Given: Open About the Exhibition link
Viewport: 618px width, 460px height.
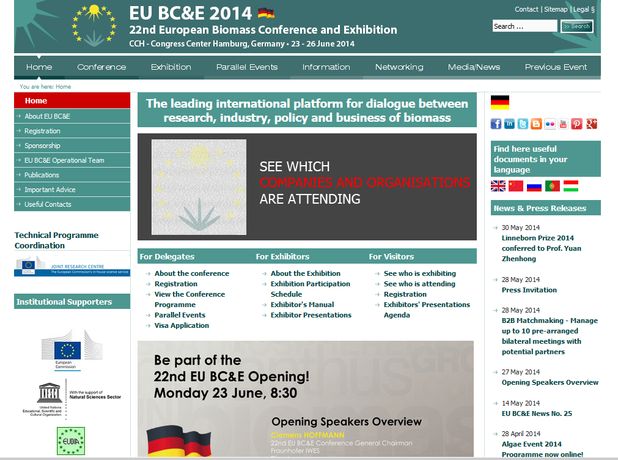Looking at the screenshot, I should [x=305, y=273].
